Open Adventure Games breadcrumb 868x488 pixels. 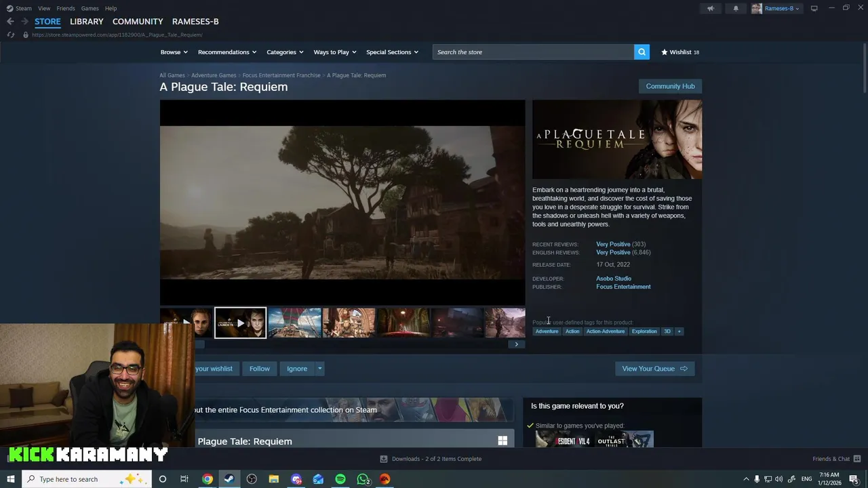[x=214, y=75]
